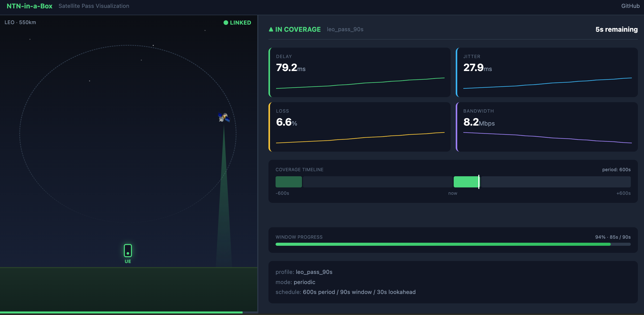
Task: Click the dark green past coverage window segment
Action: [x=289, y=182]
